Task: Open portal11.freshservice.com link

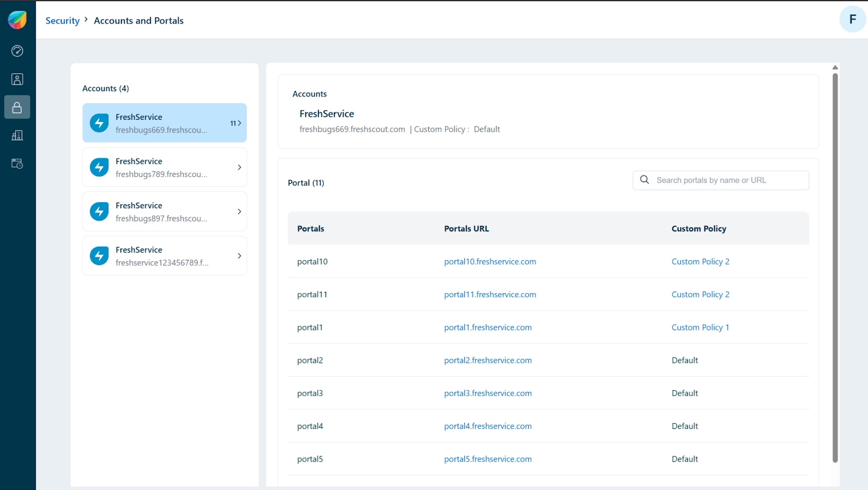Action: [x=490, y=294]
